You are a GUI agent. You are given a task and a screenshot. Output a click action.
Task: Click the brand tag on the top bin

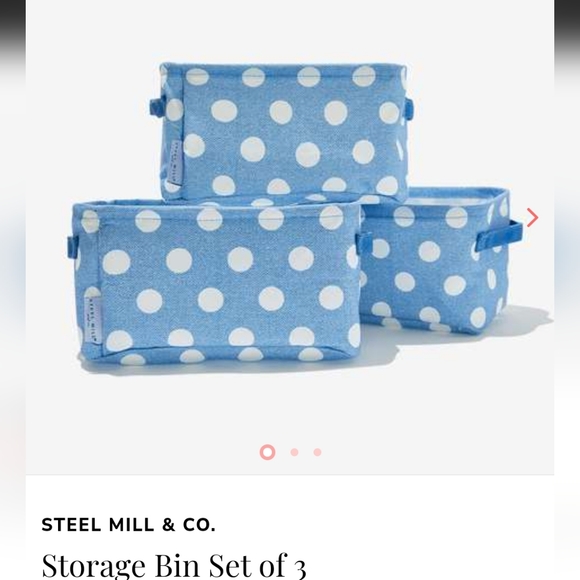176,163
